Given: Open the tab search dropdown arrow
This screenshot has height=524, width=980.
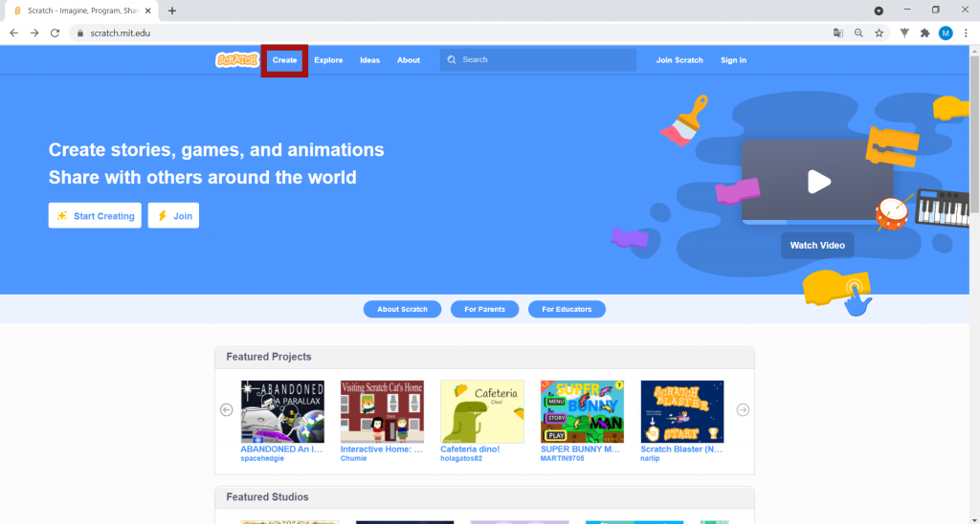Looking at the screenshot, I should [879, 11].
